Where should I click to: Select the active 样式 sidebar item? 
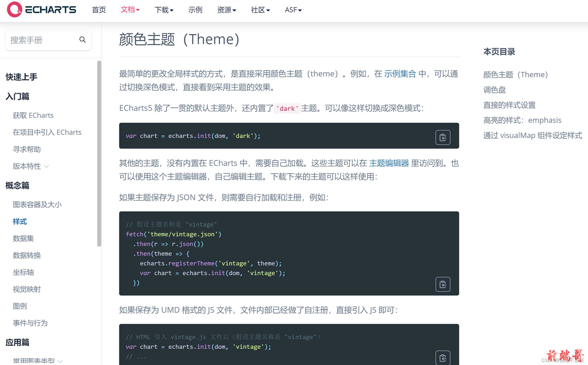click(20, 221)
